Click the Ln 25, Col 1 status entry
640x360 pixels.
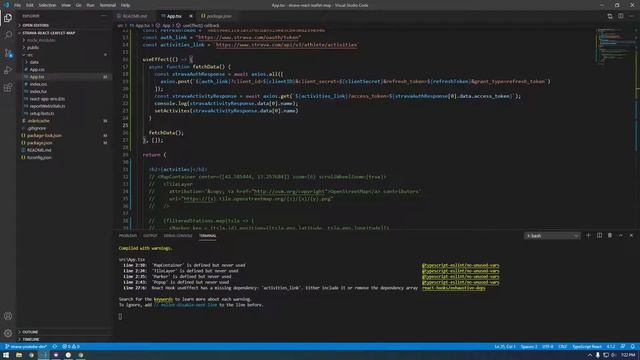click(x=505, y=347)
